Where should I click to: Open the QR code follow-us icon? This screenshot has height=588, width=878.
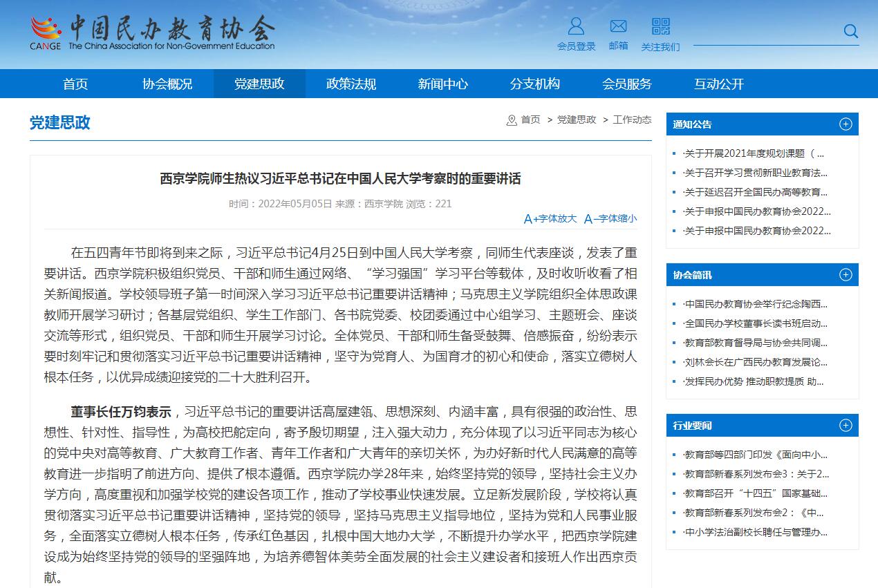pyautogui.click(x=661, y=26)
